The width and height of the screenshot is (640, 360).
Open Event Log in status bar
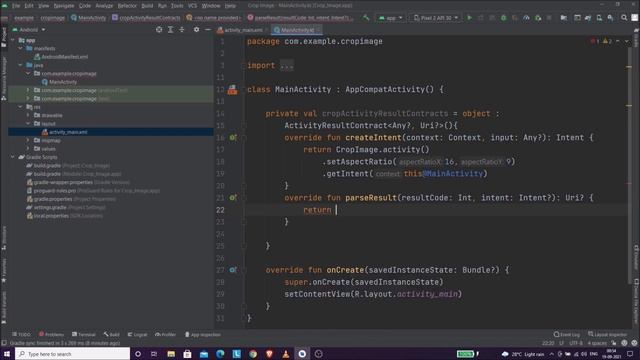567,334
